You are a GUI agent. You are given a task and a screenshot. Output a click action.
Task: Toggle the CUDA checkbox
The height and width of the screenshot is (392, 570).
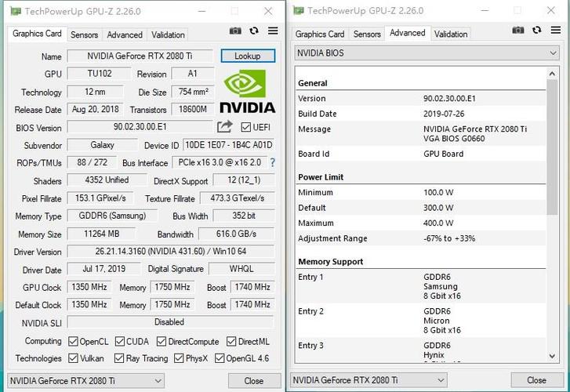pos(120,342)
